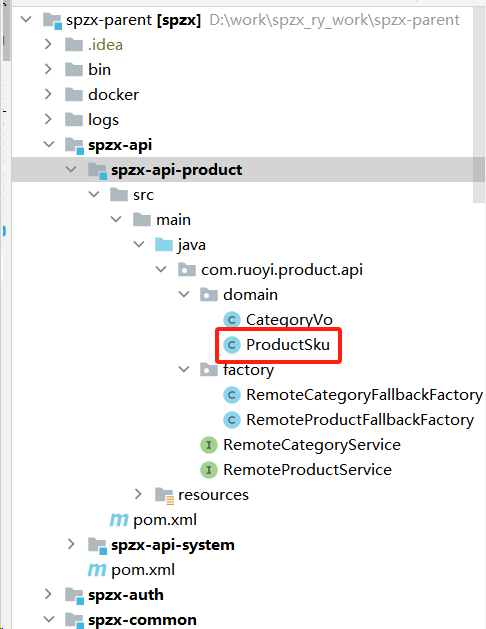This screenshot has width=486, height=629.
Task: Collapse the spzx-api-product module
Action: coord(71,169)
